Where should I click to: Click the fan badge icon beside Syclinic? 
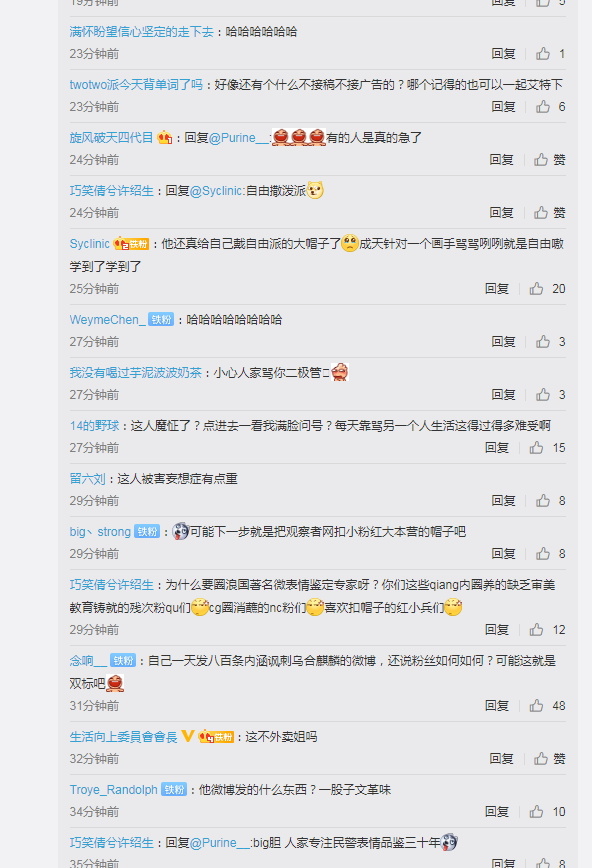pos(131,244)
